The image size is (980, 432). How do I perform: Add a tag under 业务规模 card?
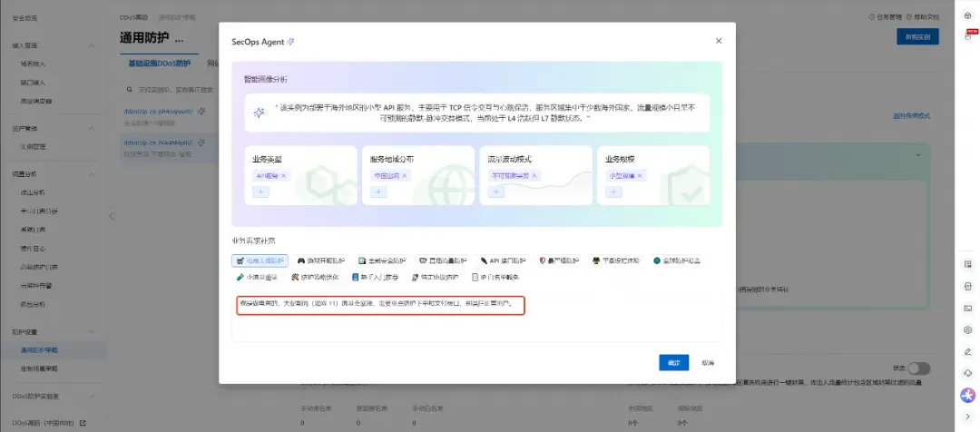coord(613,191)
